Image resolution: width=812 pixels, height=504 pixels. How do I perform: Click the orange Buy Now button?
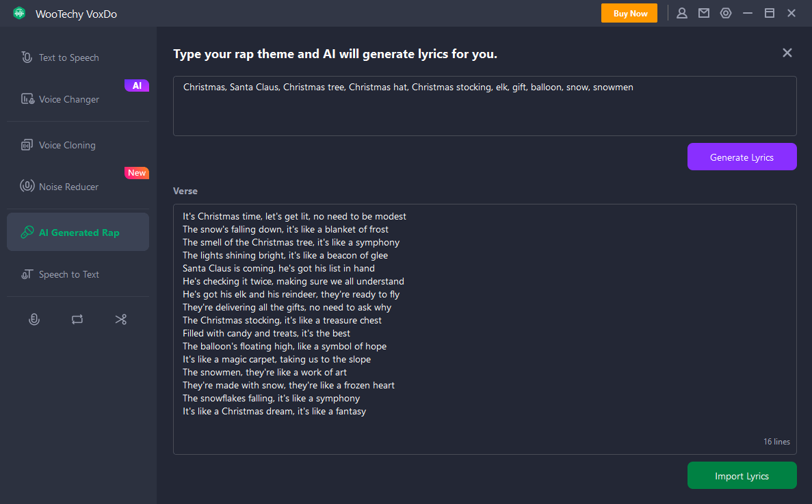click(x=629, y=13)
